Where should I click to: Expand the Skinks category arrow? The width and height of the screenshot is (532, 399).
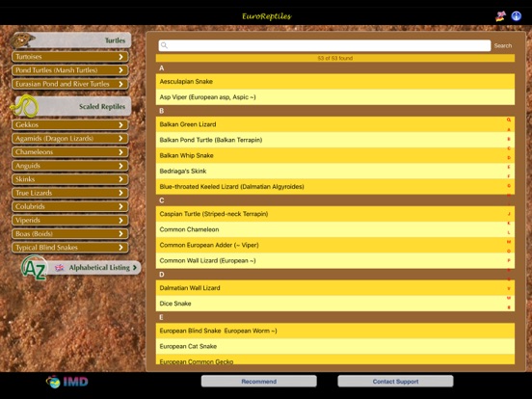pyautogui.click(x=120, y=179)
